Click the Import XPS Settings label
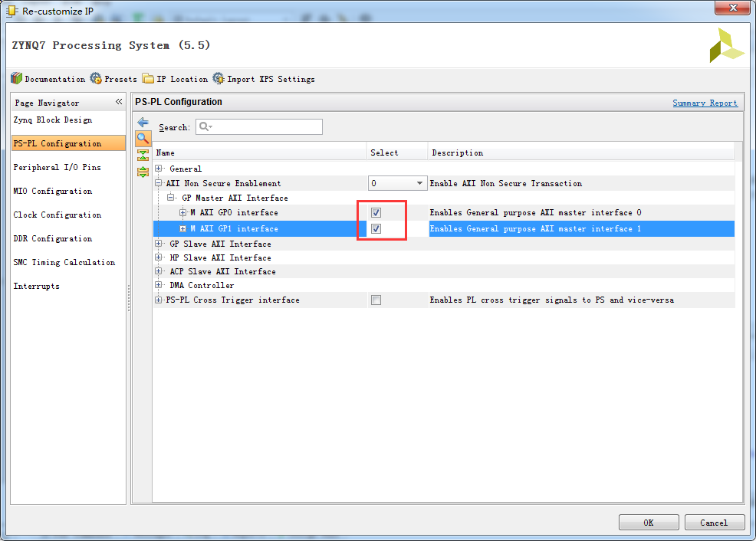This screenshot has width=756, height=541. [x=271, y=79]
